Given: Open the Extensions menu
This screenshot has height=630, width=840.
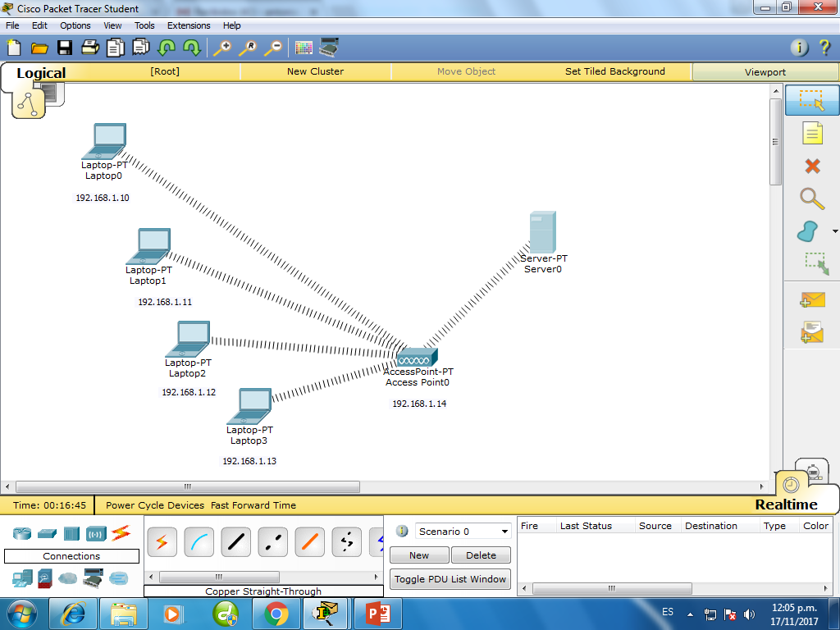Looking at the screenshot, I should point(189,25).
